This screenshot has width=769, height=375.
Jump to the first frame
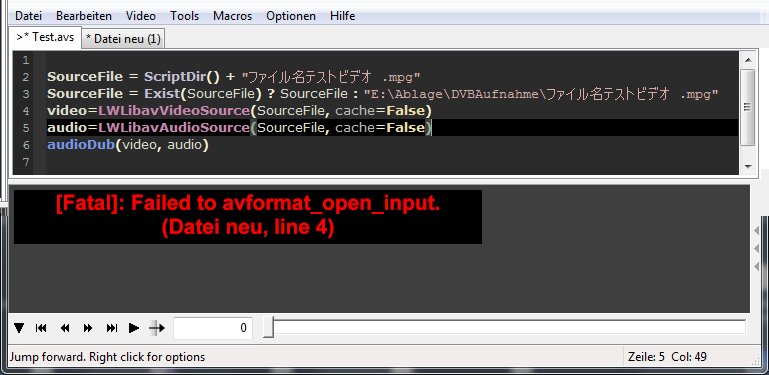41,328
